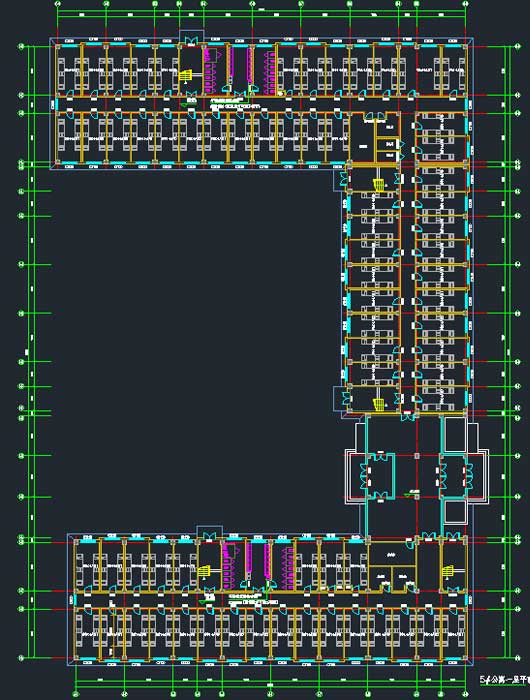Select the yellow staircase at the bottom wing's far right end
Image resolution: width=530 pixels, height=700 pixels.
447,571
